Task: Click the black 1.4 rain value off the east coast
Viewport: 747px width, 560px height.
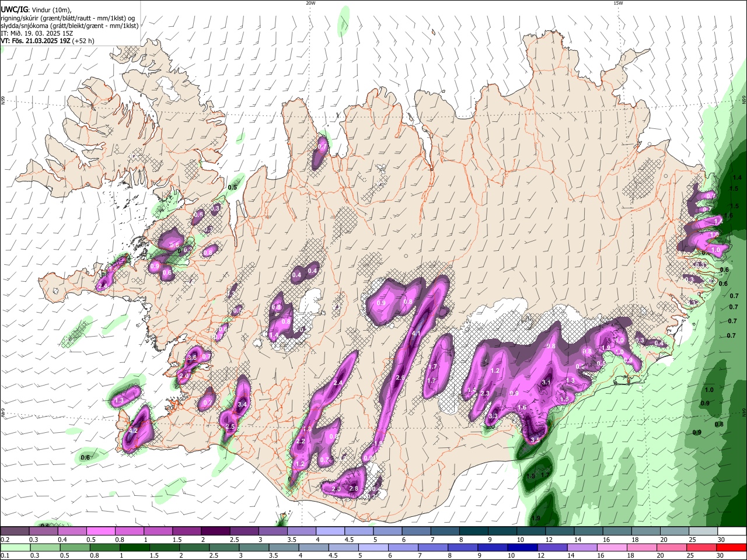Action: [737, 177]
